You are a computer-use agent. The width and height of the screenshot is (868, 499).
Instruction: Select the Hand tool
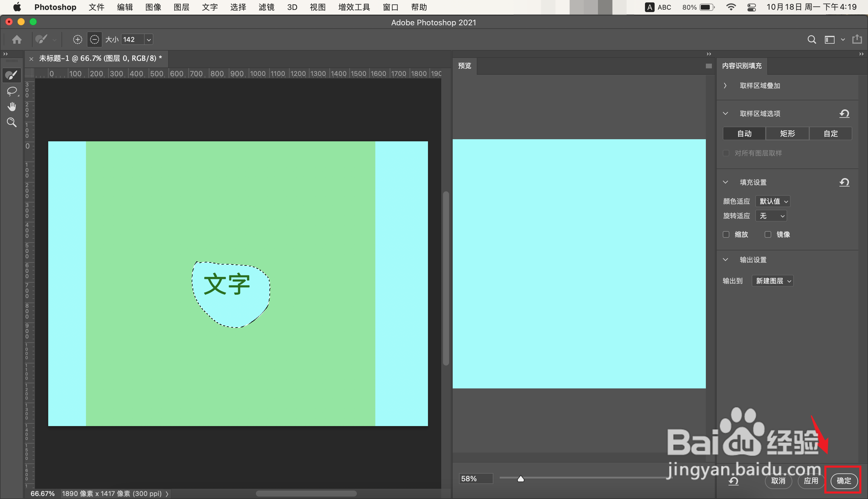click(x=12, y=107)
